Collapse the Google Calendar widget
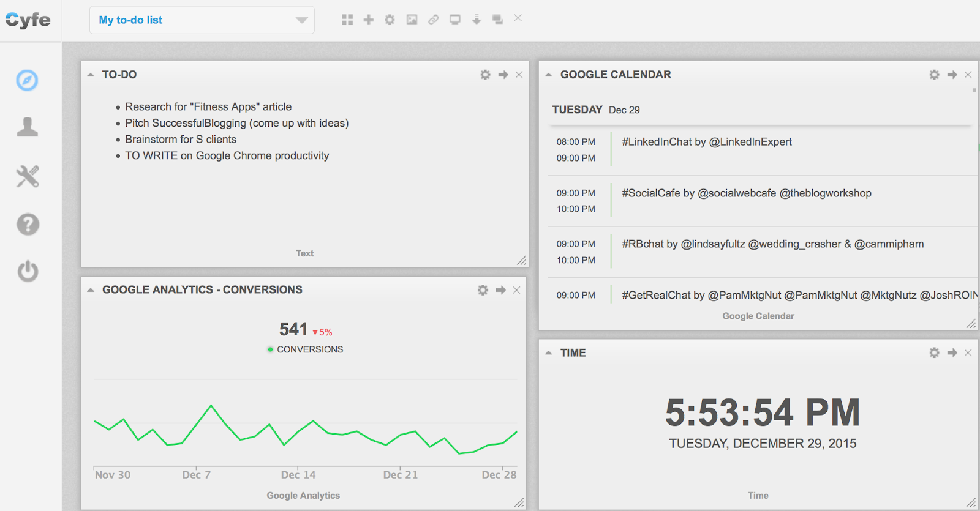Viewport: 980px width, 511px height. pos(549,75)
